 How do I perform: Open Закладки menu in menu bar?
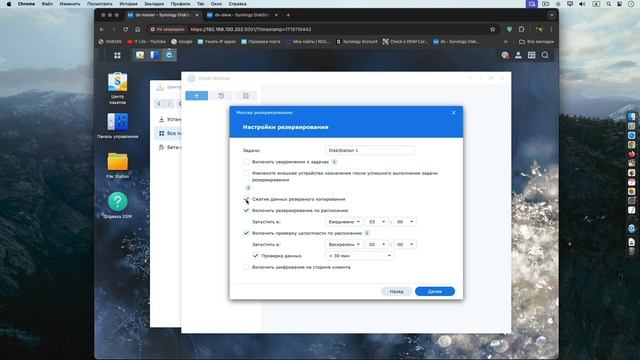(x=154, y=4)
